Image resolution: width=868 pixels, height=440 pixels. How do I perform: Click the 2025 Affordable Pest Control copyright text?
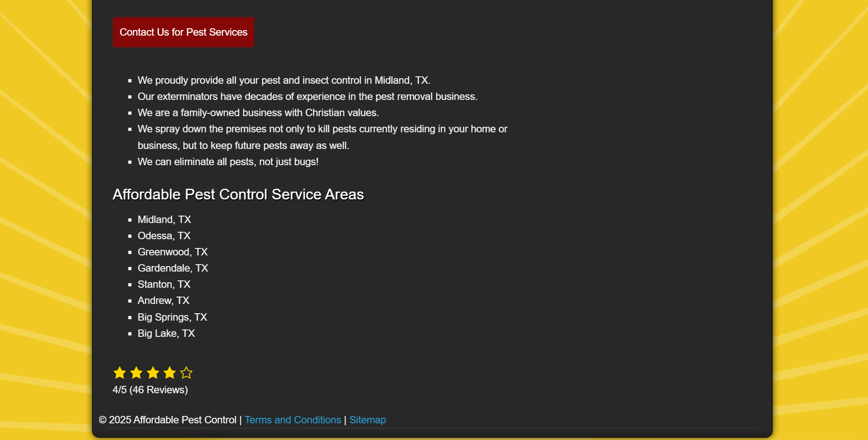point(168,420)
